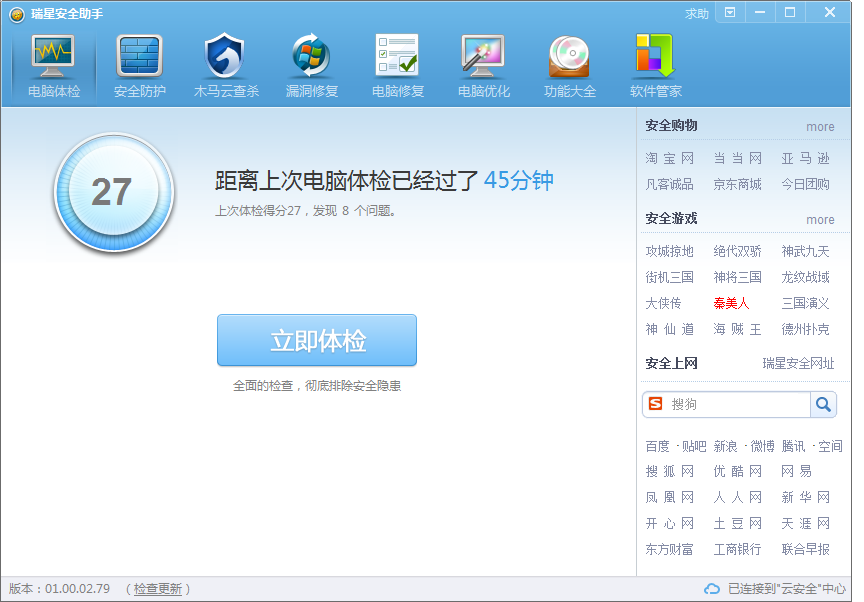
Task: Open the 开心网 link
Action: 669,524
